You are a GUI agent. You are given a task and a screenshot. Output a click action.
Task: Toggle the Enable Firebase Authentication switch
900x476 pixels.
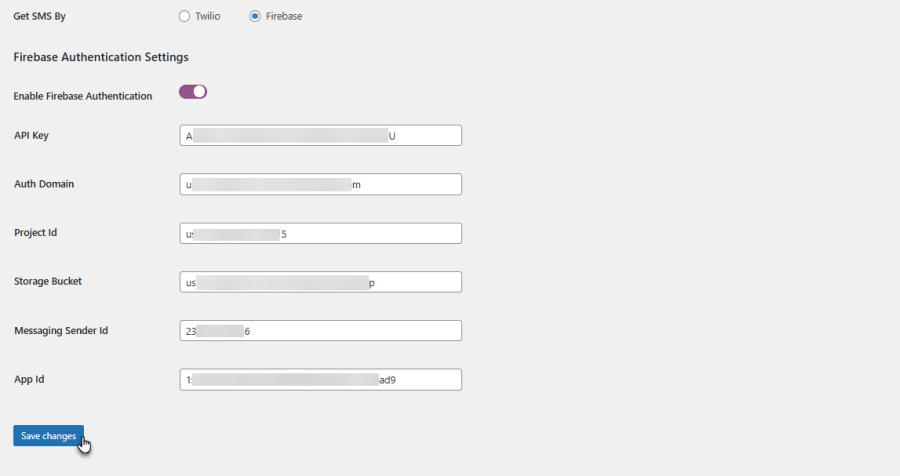tap(193, 92)
